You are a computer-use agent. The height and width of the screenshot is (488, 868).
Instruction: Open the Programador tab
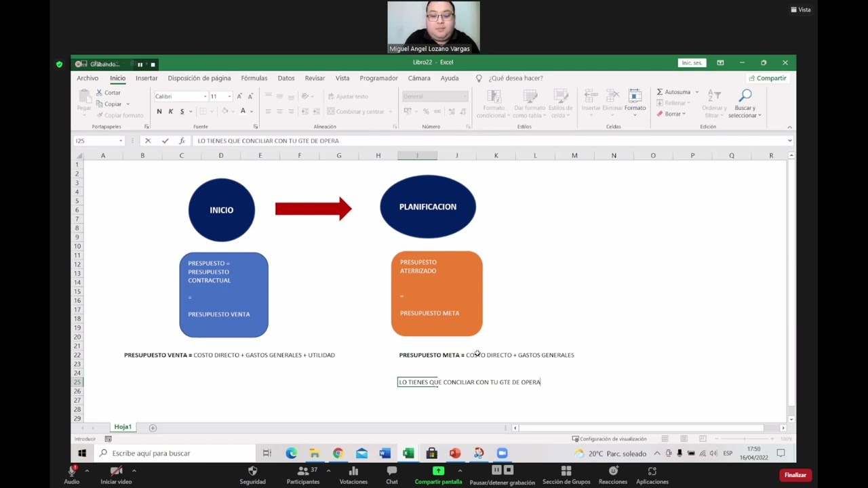click(x=378, y=78)
